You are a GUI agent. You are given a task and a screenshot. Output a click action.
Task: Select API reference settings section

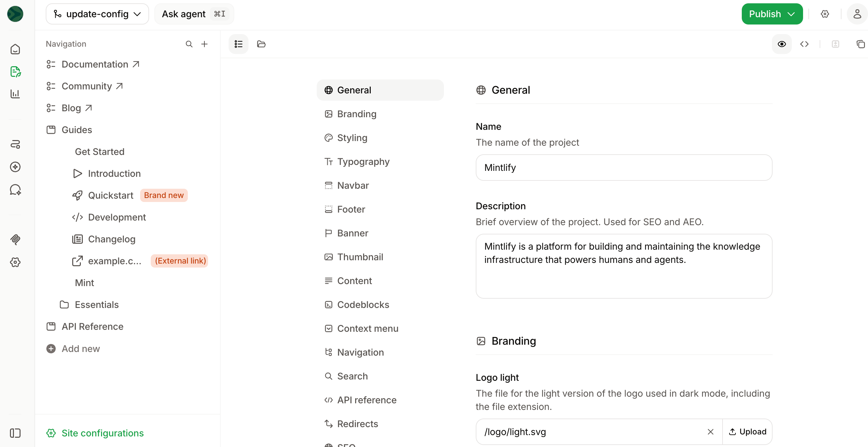pos(380,400)
